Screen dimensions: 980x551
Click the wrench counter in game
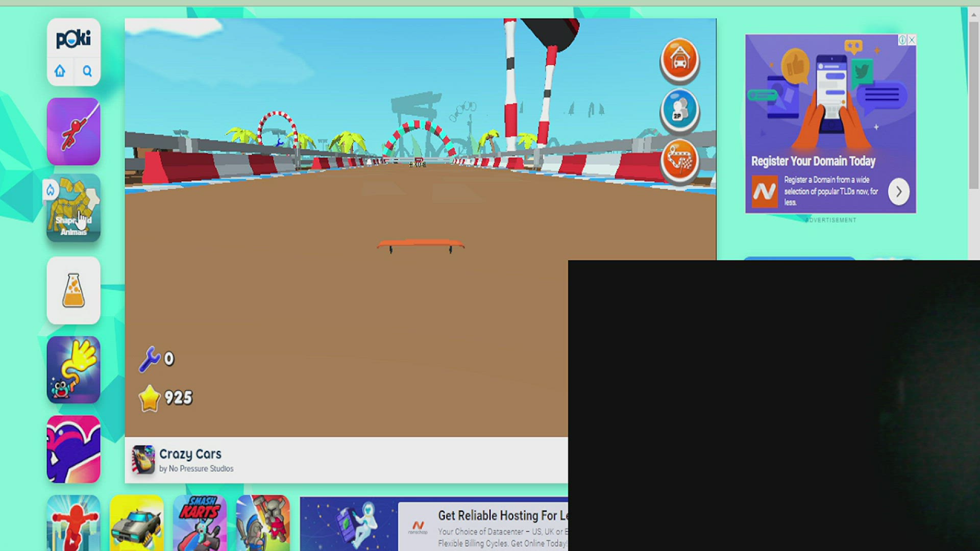(156, 359)
